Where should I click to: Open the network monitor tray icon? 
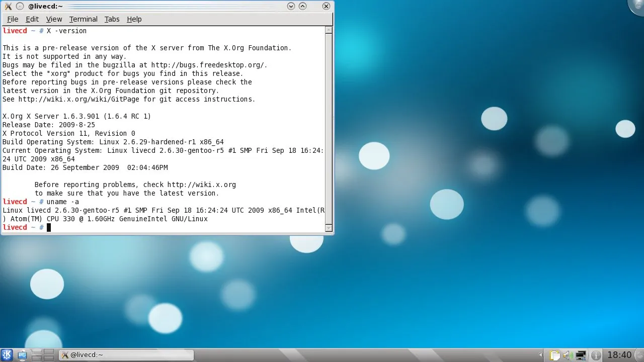coord(581,355)
